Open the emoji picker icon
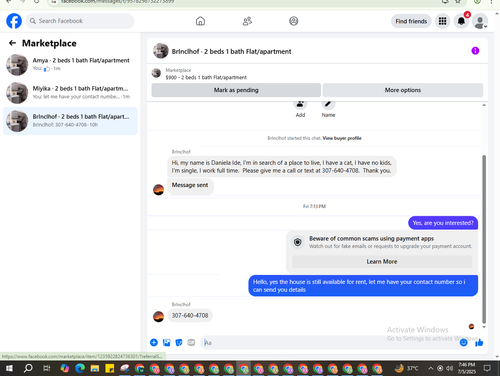Viewport: 500px width, 376px height. click(463, 342)
